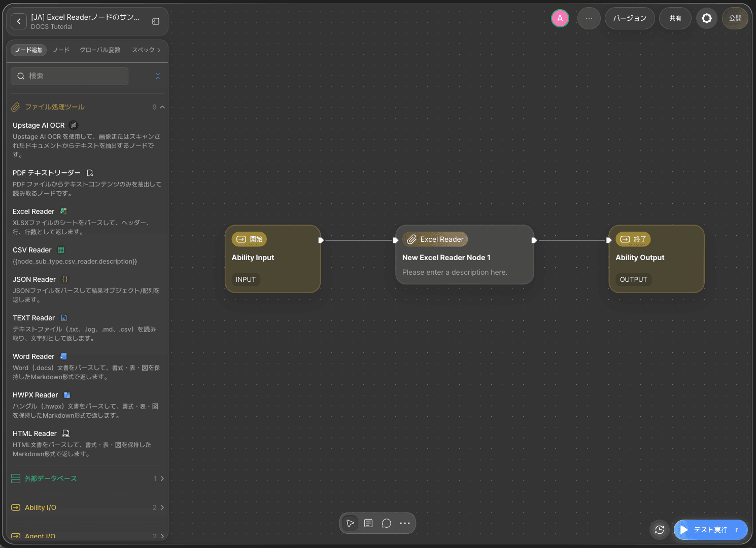Add the Excel Reader node from list

point(87,222)
